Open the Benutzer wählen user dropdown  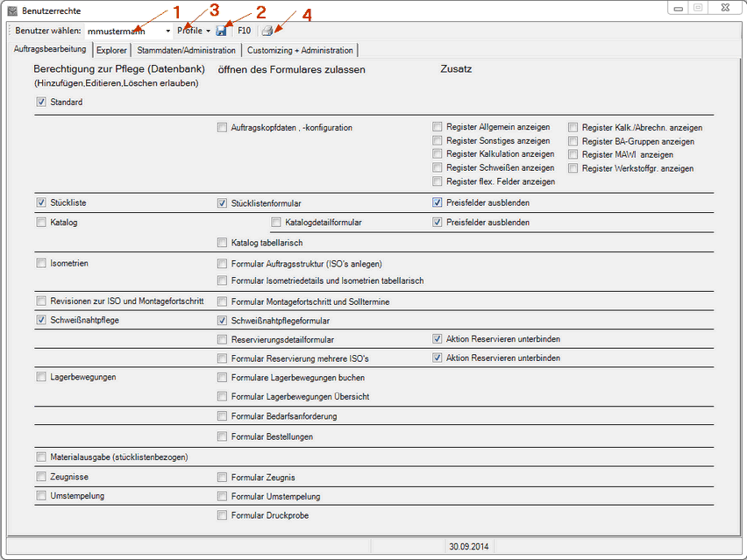167,31
